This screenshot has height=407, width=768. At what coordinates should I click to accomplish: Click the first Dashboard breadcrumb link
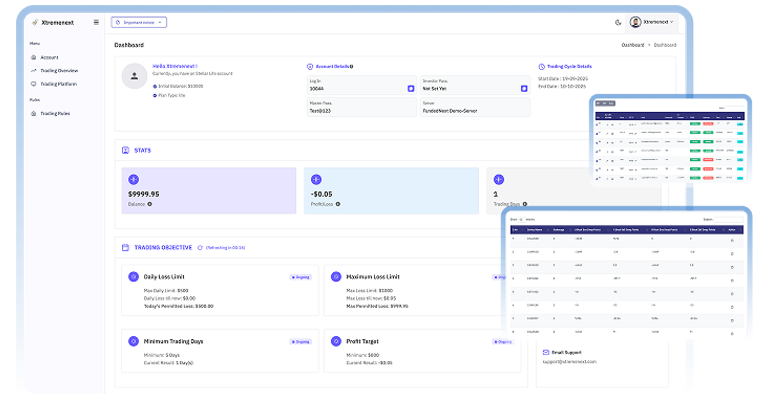click(633, 45)
